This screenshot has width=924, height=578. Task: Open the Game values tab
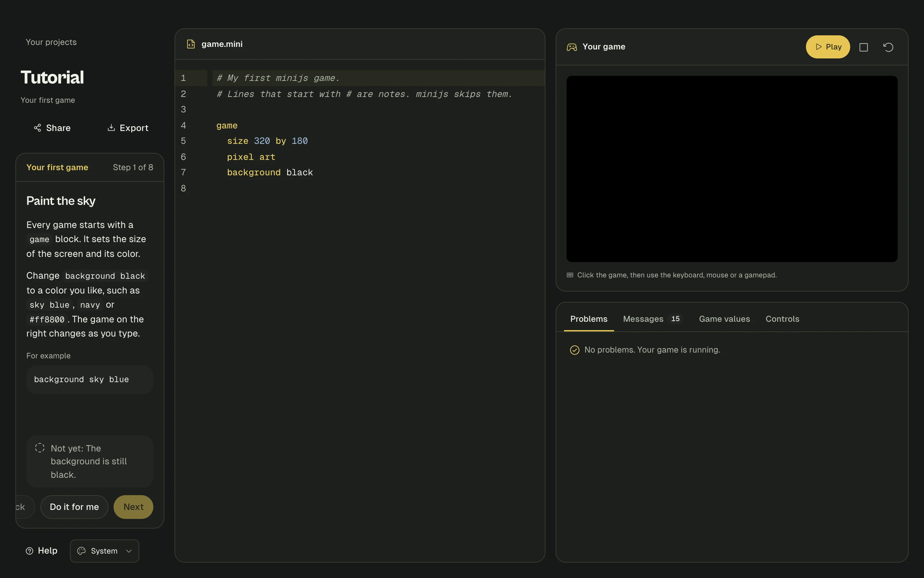tap(724, 319)
